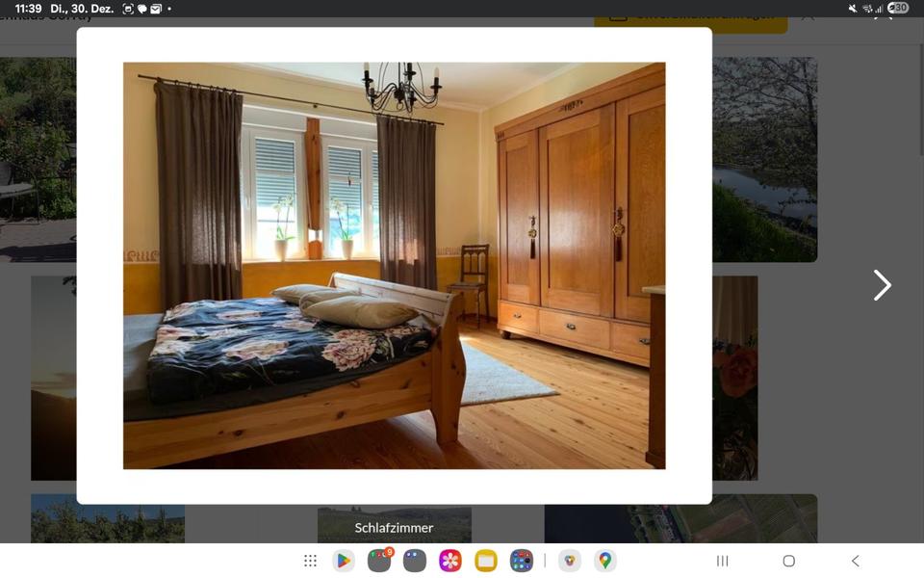The height and width of the screenshot is (578, 924).
Task: Launch Google Play Store from taskbar
Action: (x=344, y=561)
